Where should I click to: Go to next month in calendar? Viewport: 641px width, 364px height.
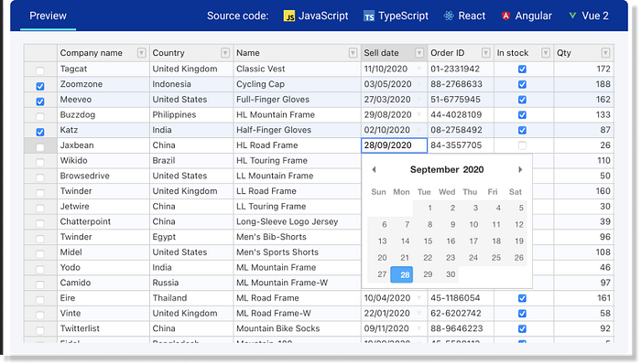(520, 169)
